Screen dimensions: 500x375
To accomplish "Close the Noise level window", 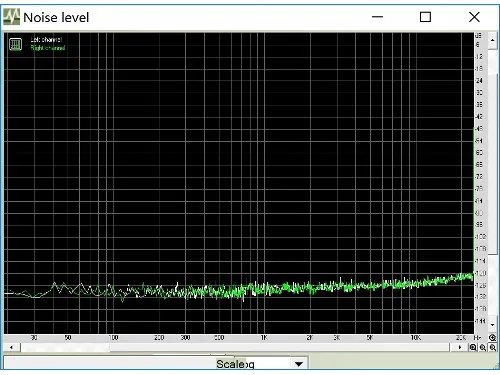I will point(474,17).
